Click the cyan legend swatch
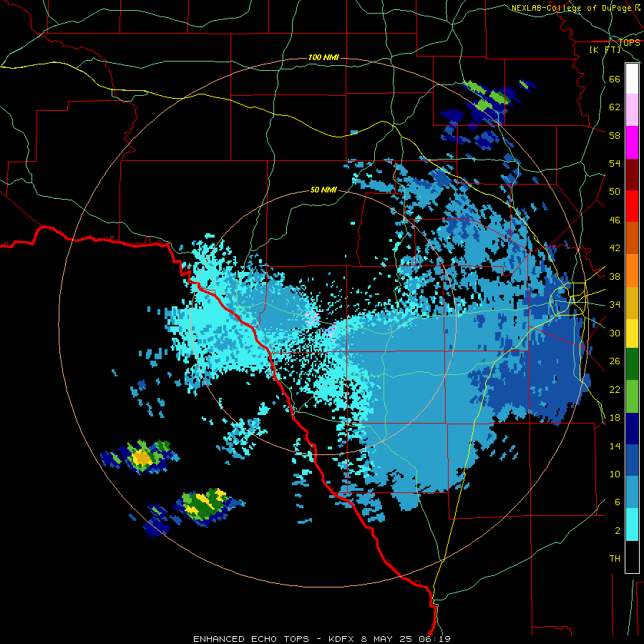This screenshot has height=644, width=644. tap(632, 525)
